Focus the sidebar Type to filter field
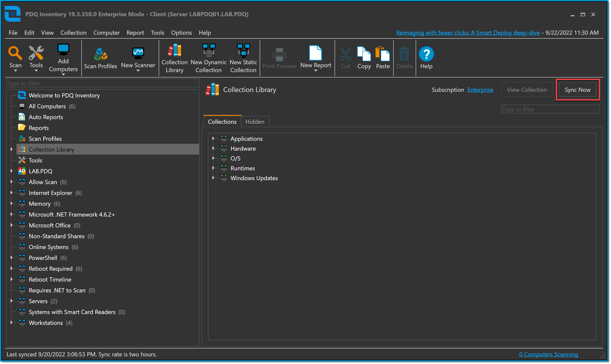The width and height of the screenshot is (611, 364). pyautogui.click(x=103, y=83)
